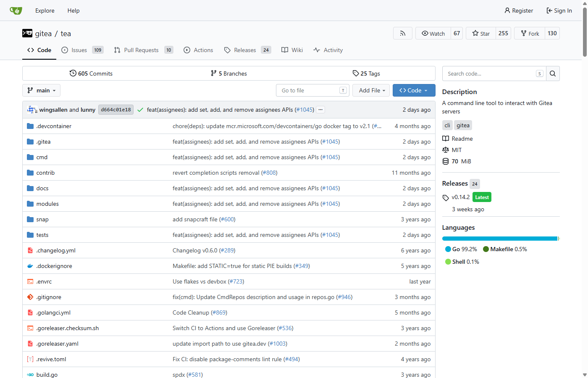Screen dimensions: 588x378
Task: Open the Actions tab
Action: [x=198, y=50]
